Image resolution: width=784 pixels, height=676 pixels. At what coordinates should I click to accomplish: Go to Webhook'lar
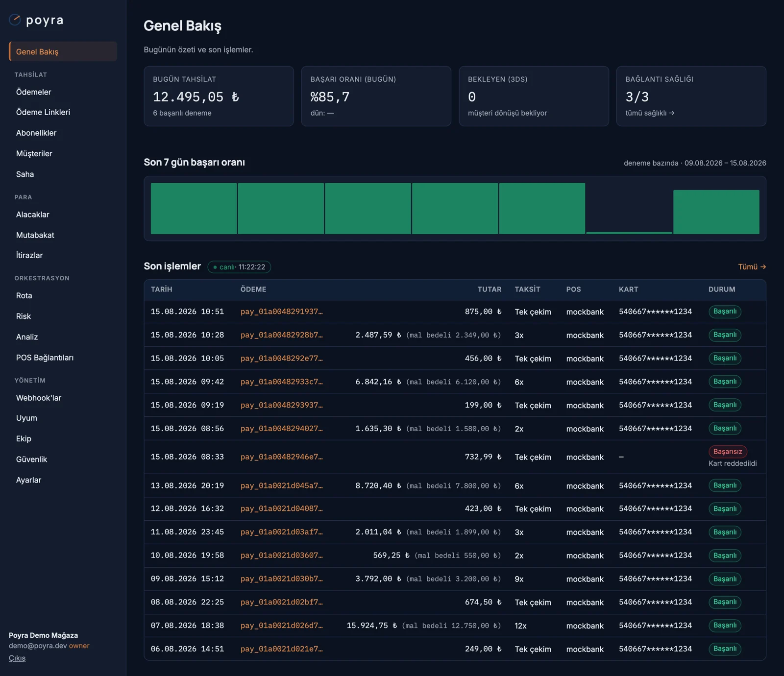pos(39,398)
